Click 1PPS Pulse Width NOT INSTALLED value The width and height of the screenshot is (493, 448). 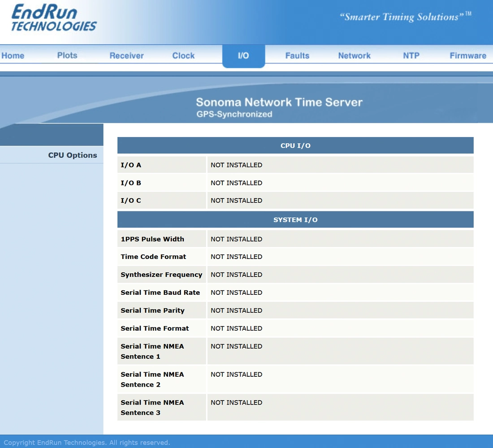click(237, 239)
